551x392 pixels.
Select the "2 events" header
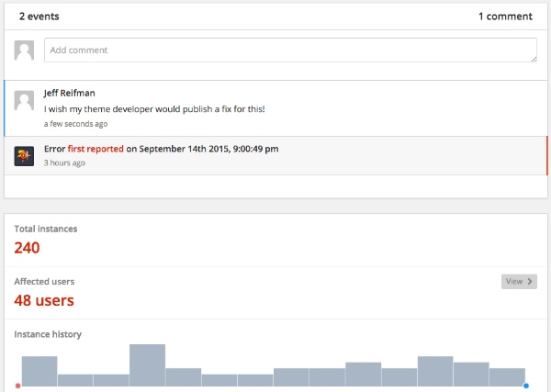pyautogui.click(x=40, y=16)
